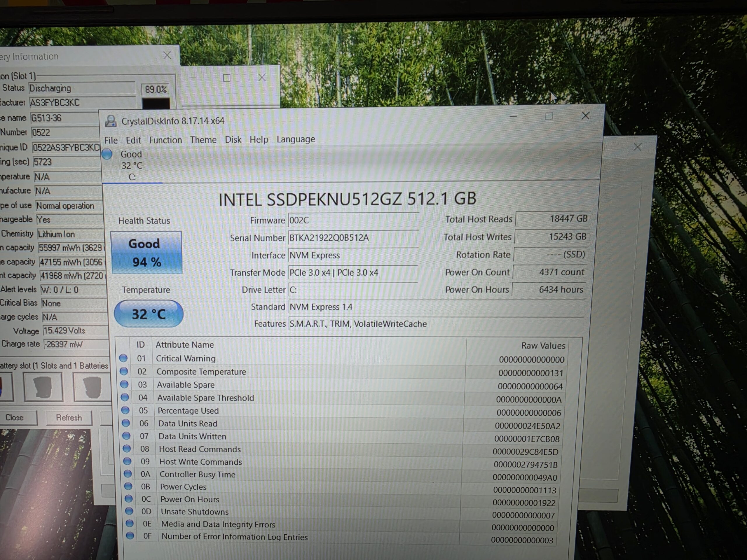Click Close in the Battery Information window
This screenshot has width=747, height=560.
click(15, 418)
